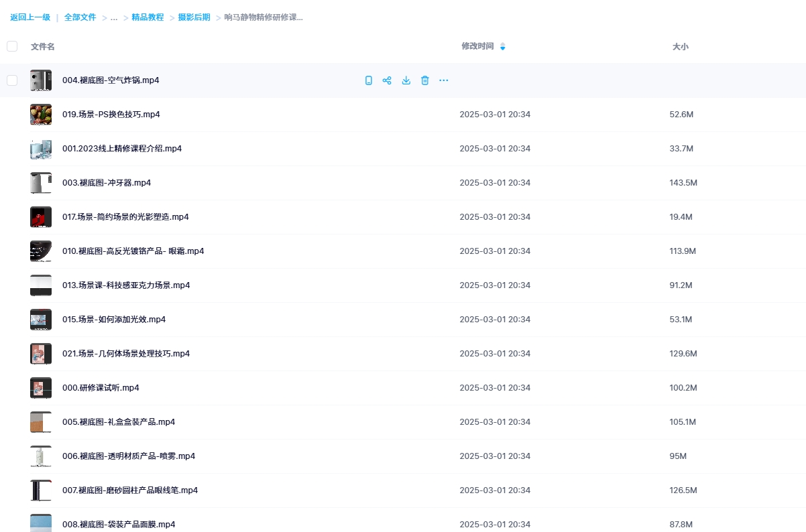Click the 返回上一级 link
The width and height of the screenshot is (806, 532).
tap(30, 17)
